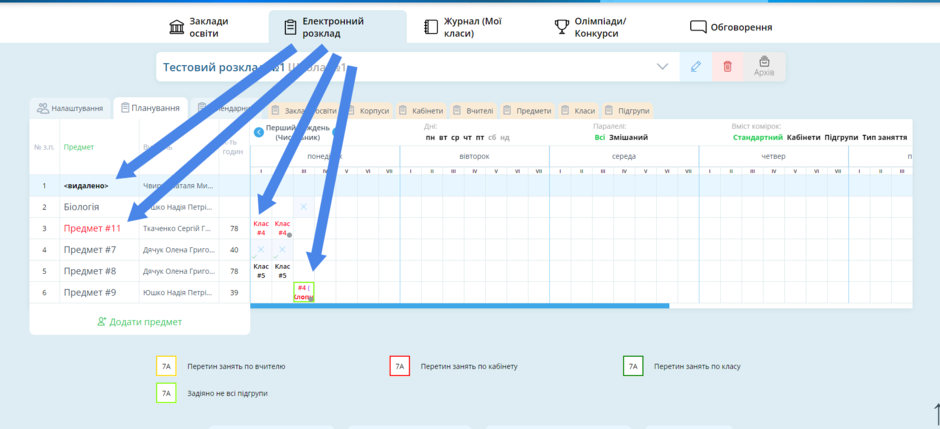Select the Змішаний parallels option

(628, 138)
